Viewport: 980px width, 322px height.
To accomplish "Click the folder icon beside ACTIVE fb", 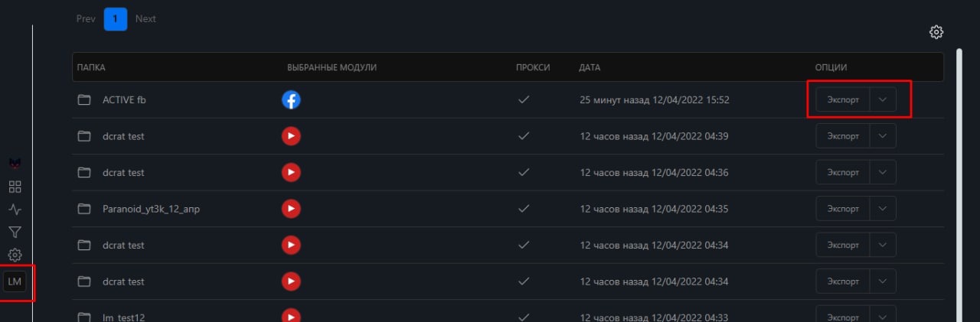I will point(84,99).
